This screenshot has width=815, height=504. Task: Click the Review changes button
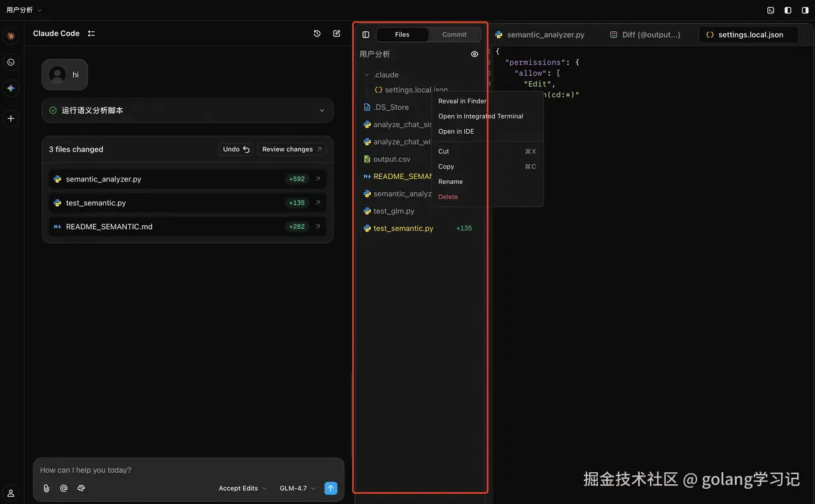click(292, 149)
